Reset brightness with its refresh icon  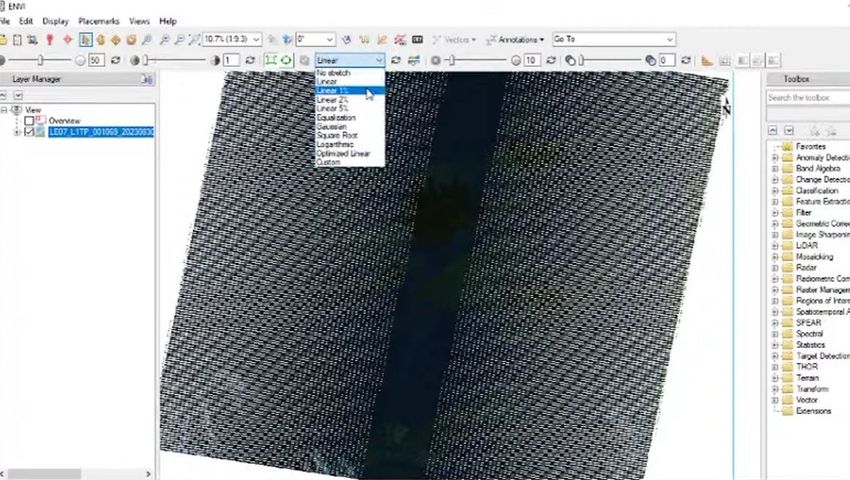[x=115, y=60]
